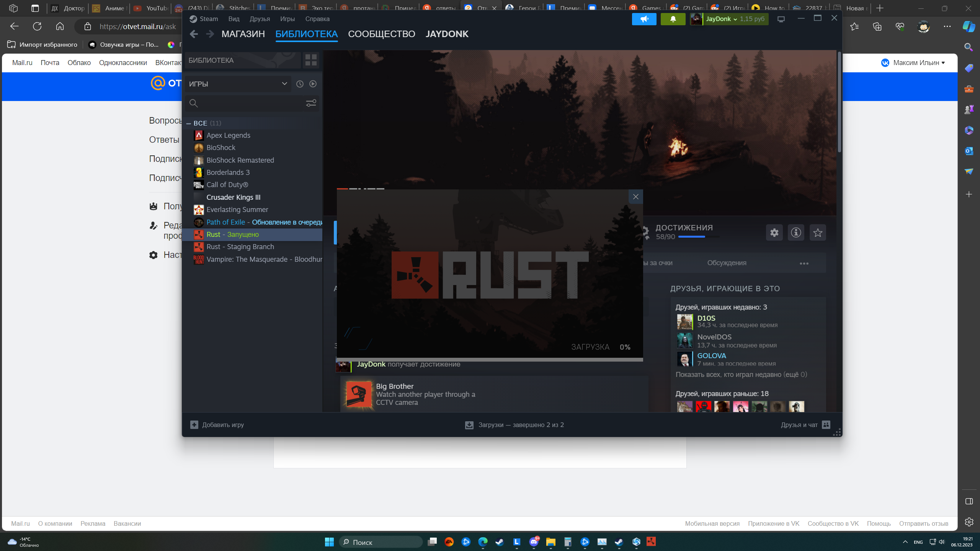This screenshot has height=551, width=980.
Task: Open Обсуждения tab on Rust page
Action: 727,263
